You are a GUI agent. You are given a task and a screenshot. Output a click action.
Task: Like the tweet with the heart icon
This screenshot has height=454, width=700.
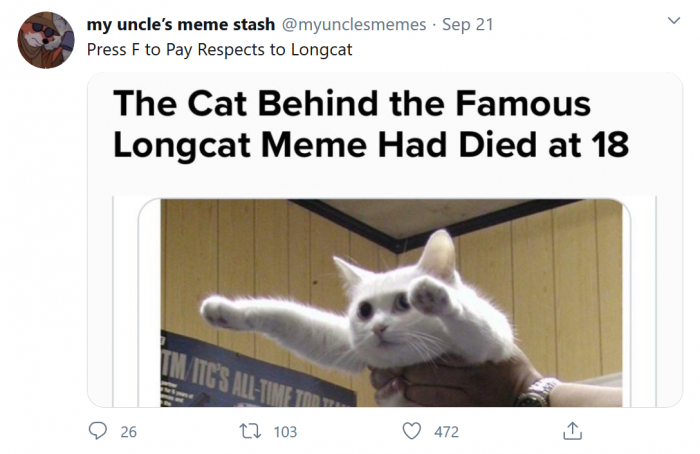pos(412,431)
